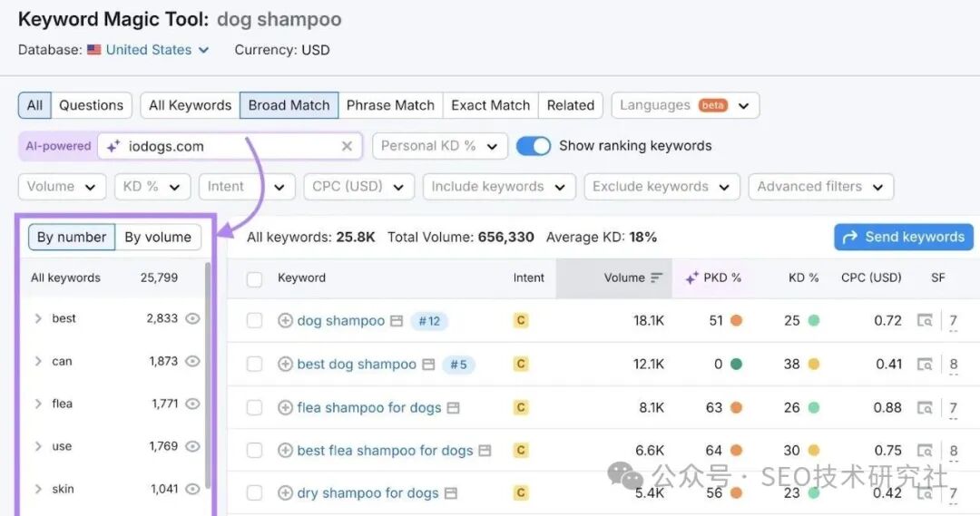
Task: Click the SERP preview icon next to "flea shampoo for dogs"
Action: pos(453,408)
